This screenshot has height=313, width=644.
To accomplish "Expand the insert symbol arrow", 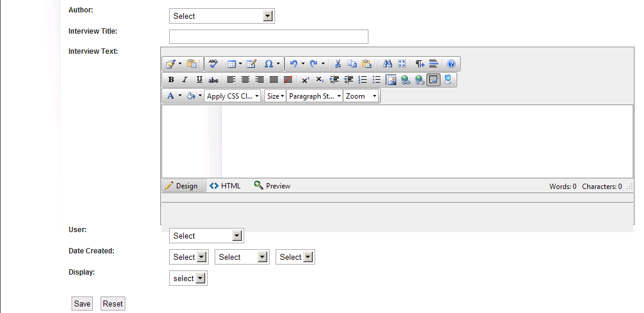I will tap(278, 64).
